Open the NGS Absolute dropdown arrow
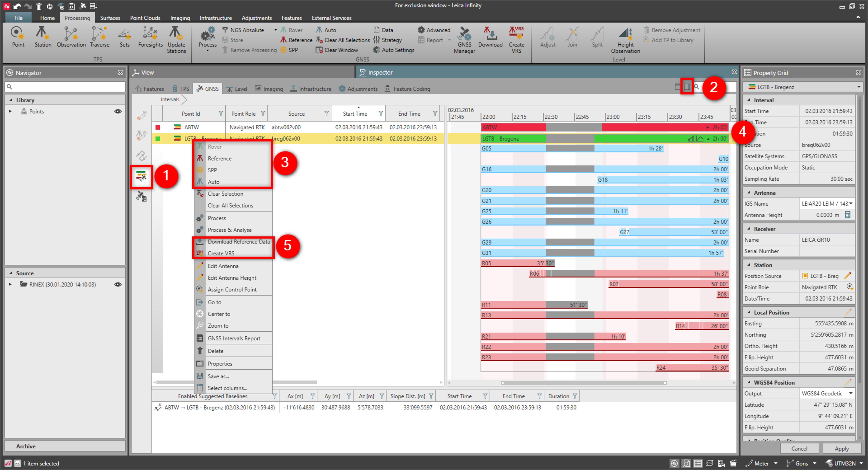Image resolution: width=868 pixels, height=470 pixels. [275, 30]
